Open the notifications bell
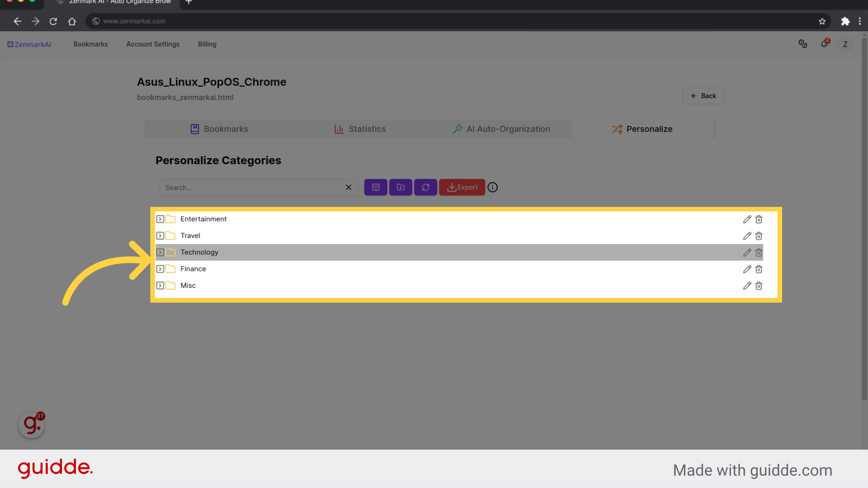Image resolution: width=868 pixels, height=488 pixels. (824, 44)
